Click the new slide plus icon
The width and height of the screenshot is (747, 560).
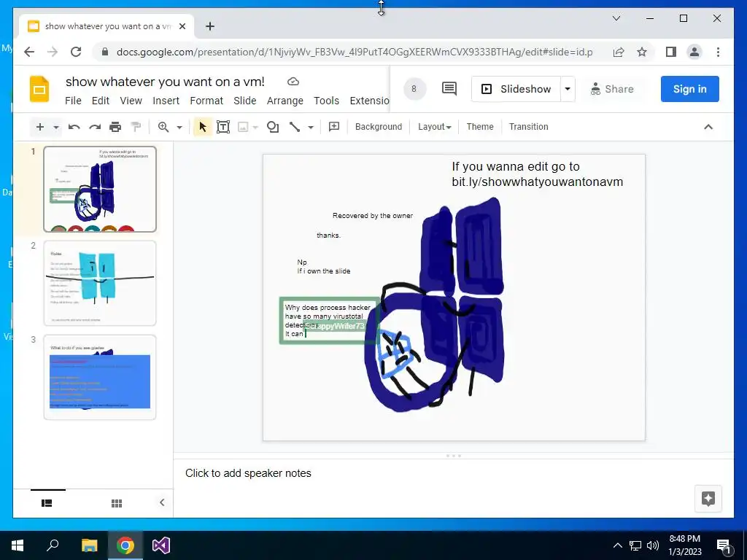tap(40, 127)
